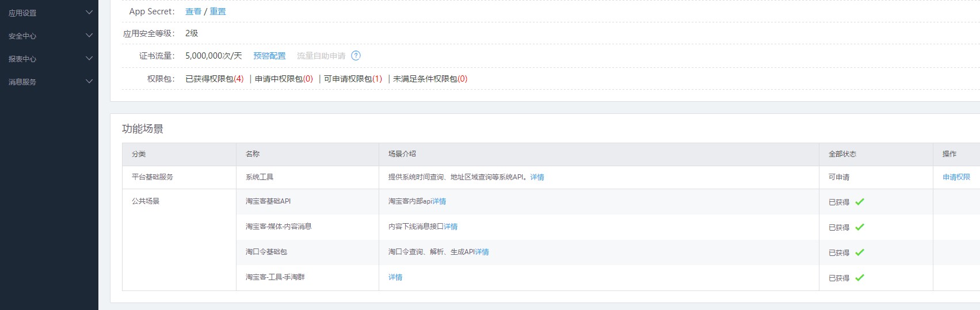Click 申请权限 for 系统工具
The height and width of the screenshot is (310, 980).
[956, 177]
